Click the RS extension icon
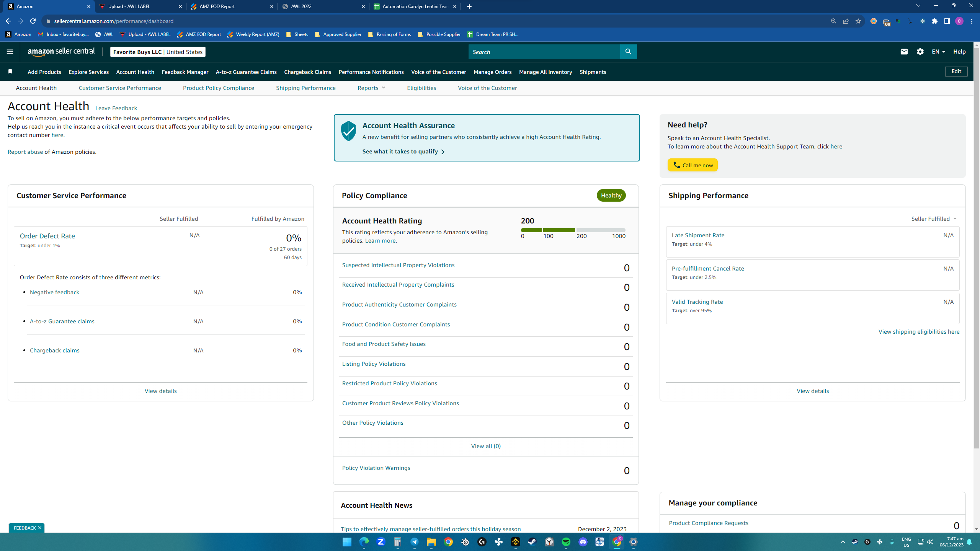Image resolution: width=980 pixels, height=551 pixels. point(898,21)
